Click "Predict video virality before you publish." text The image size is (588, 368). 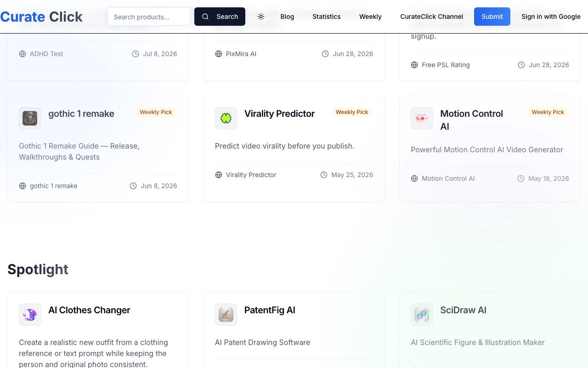point(284,146)
